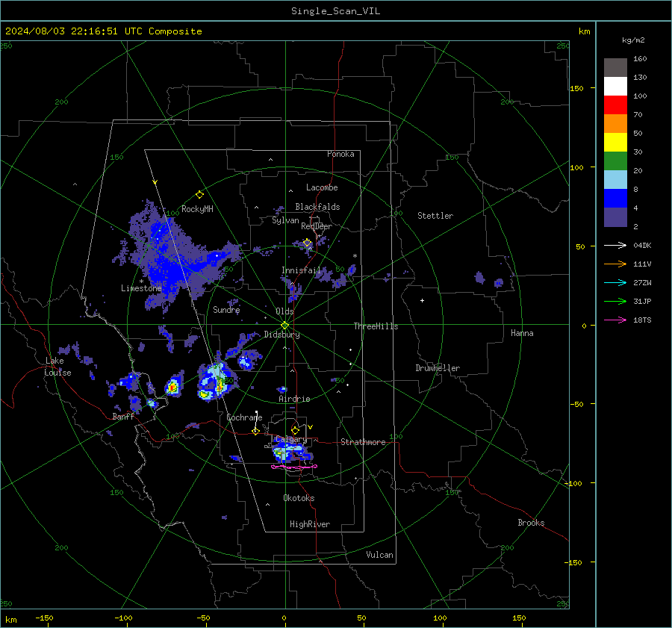Click the Limestone label
672x628 pixels.
point(141,288)
